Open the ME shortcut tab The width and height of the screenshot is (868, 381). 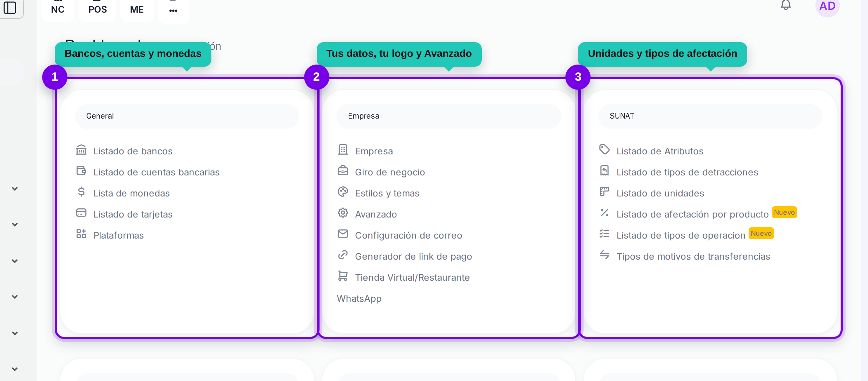tap(137, 9)
